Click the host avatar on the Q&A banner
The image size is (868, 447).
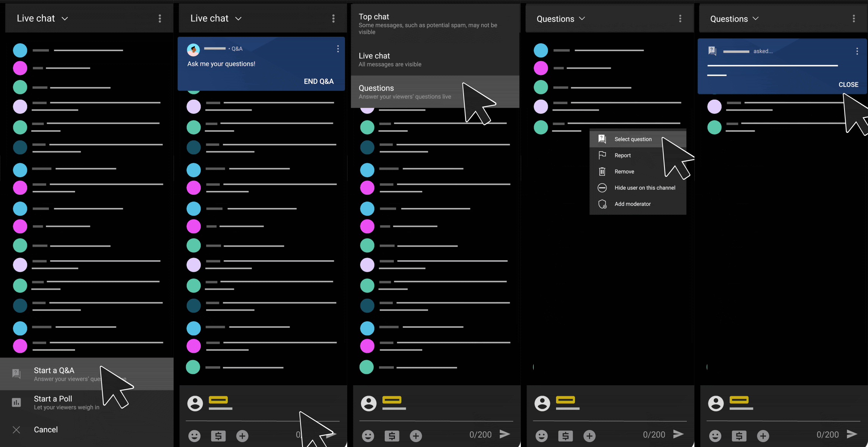point(193,50)
